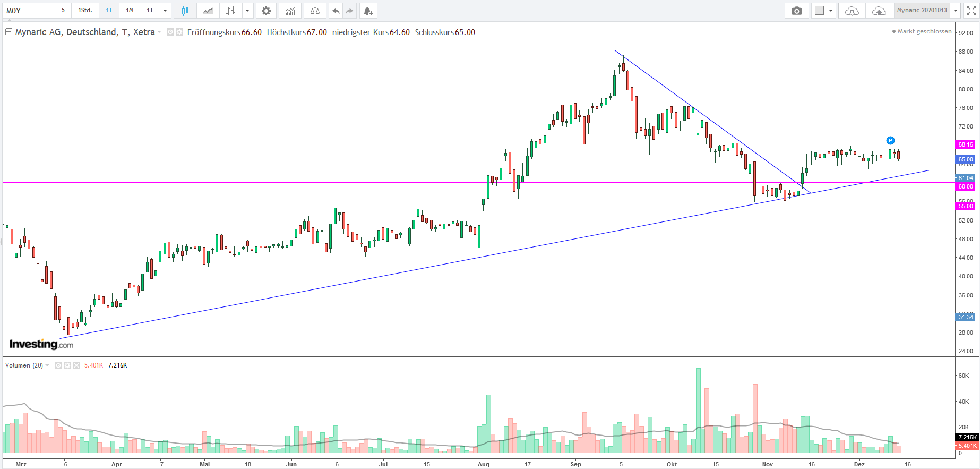Select the 1Std. interval tab
The height and width of the screenshot is (469, 980).
(85, 11)
